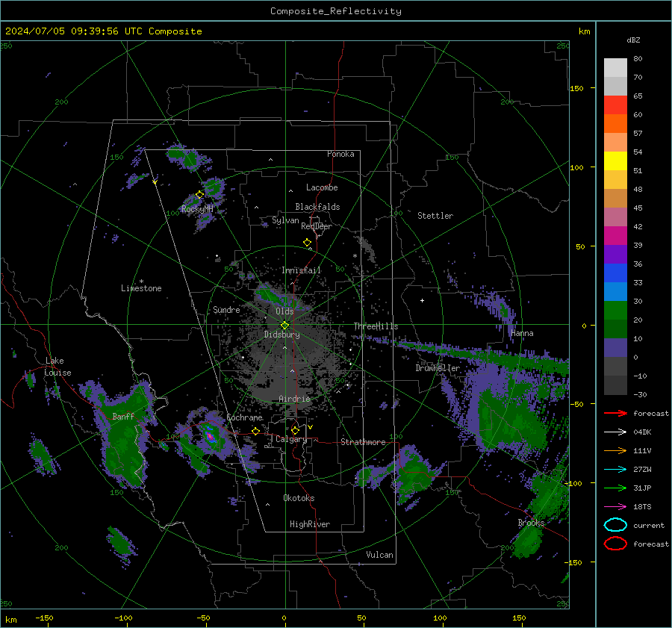The image size is (672, 628).
Task: Click the ThreeHills label
Action: pos(376,326)
